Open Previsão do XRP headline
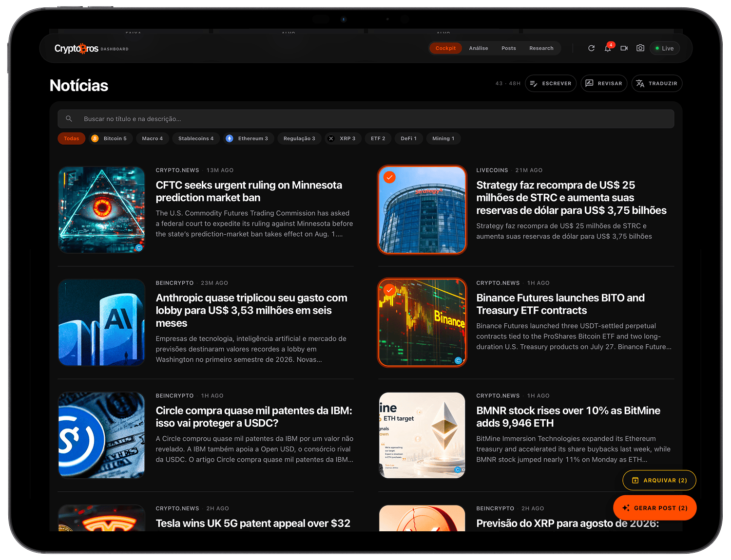Image resolution: width=731 pixels, height=560 pixels. pyautogui.click(x=567, y=523)
